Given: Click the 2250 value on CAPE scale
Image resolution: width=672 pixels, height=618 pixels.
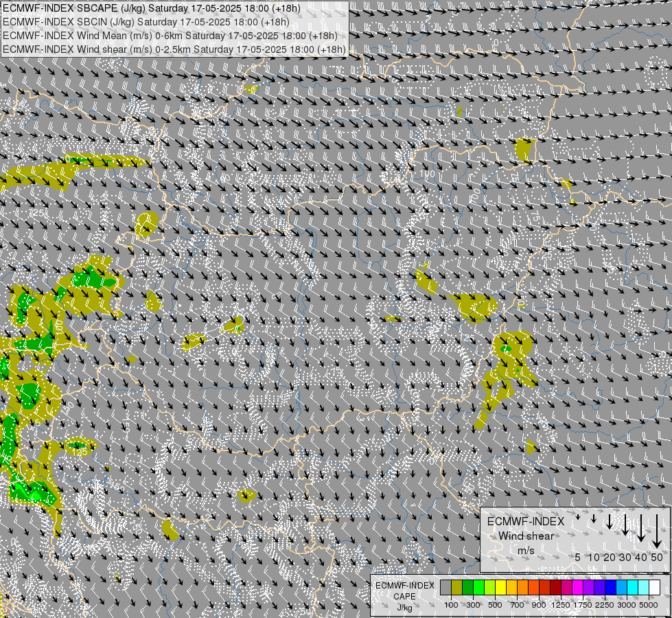Looking at the screenshot, I should coord(605,605).
